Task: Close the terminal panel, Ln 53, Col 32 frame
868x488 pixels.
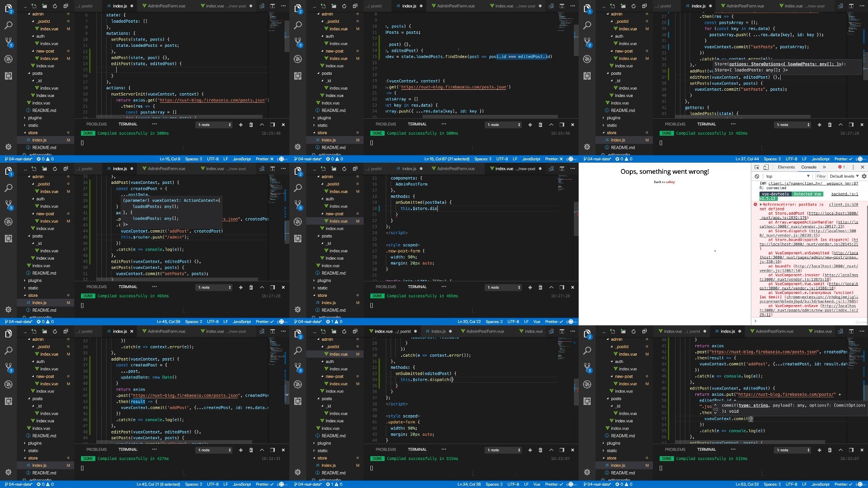Action: click(862, 450)
